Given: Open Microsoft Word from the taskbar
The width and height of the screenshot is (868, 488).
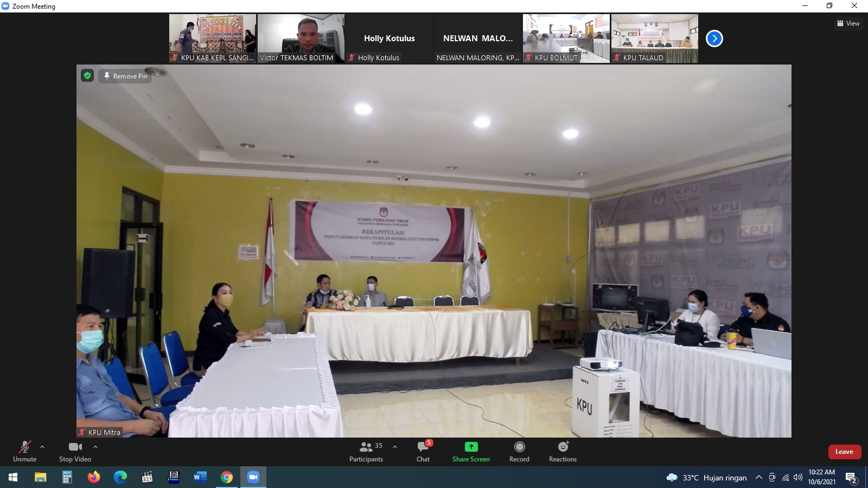Looking at the screenshot, I should coord(200,477).
